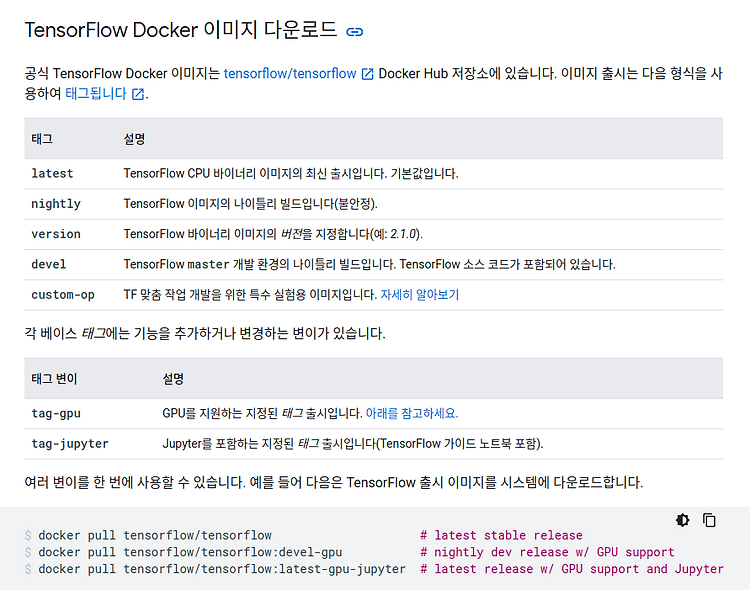This screenshot has width=750, height=590.
Task: Toggle dark code theme icon
Action: pos(683,520)
